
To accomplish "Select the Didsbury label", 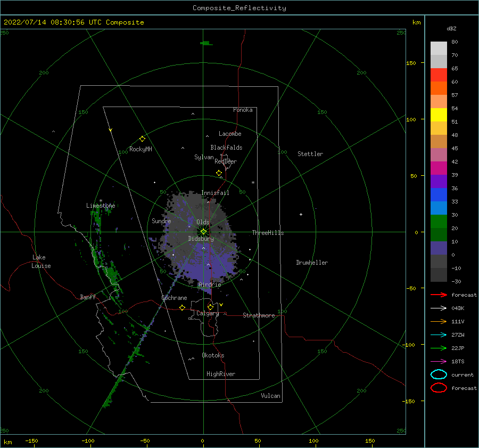I will click(x=201, y=239).
